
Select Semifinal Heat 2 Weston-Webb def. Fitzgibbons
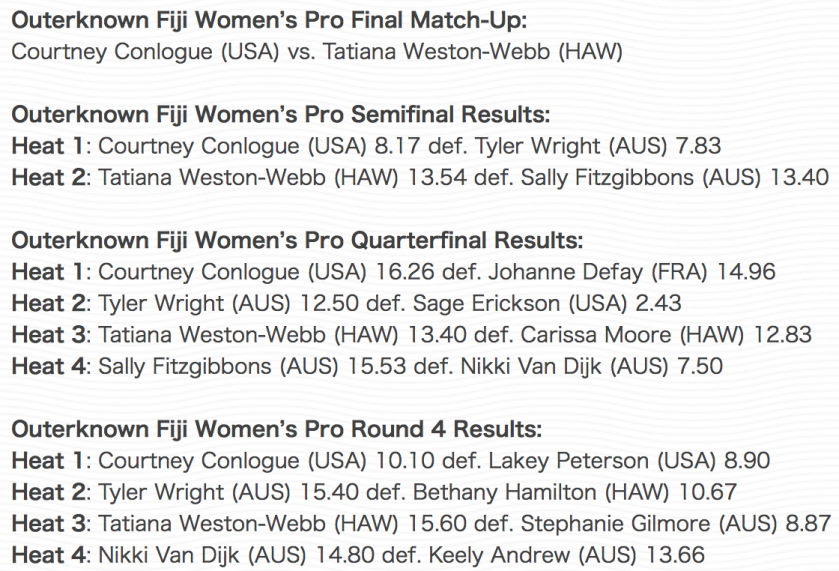(420, 178)
